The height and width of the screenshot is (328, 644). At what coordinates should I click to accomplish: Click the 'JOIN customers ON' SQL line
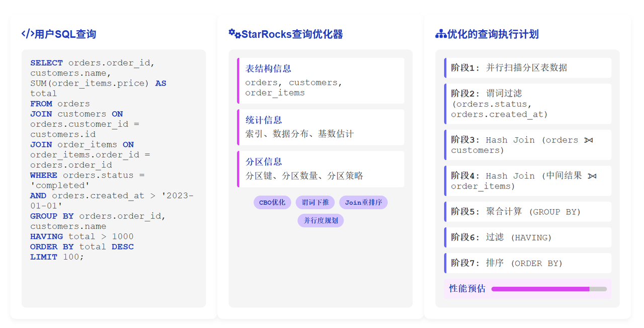click(x=76, y=114)
